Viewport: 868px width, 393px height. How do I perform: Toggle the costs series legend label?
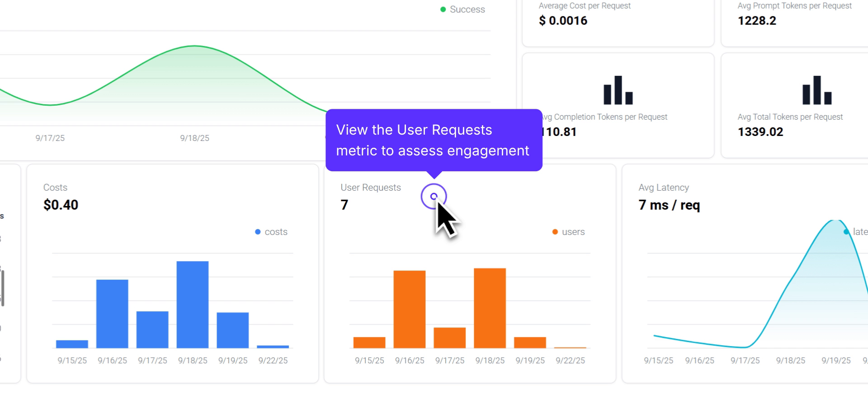click(x=276, y=232)
